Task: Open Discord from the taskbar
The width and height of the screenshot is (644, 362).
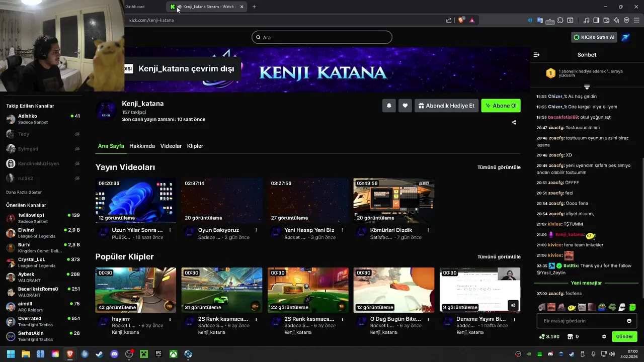Action: pyautogui.click(x=114, y=354)
